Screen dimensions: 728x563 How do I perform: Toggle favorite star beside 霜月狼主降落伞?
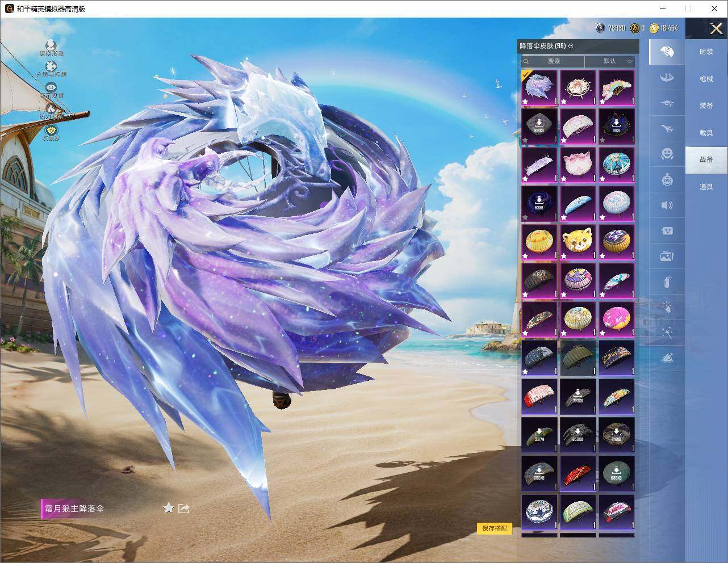point(168,507)
